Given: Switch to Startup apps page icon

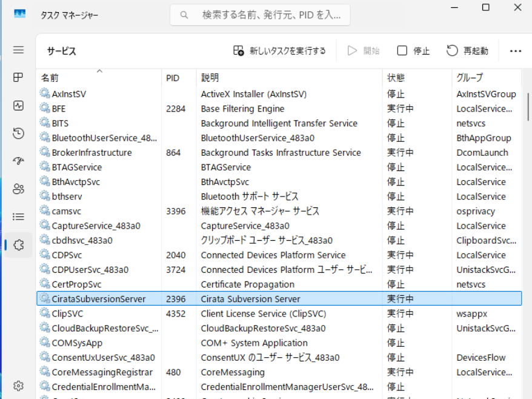Looking at the screenshot, I should 18,161.
